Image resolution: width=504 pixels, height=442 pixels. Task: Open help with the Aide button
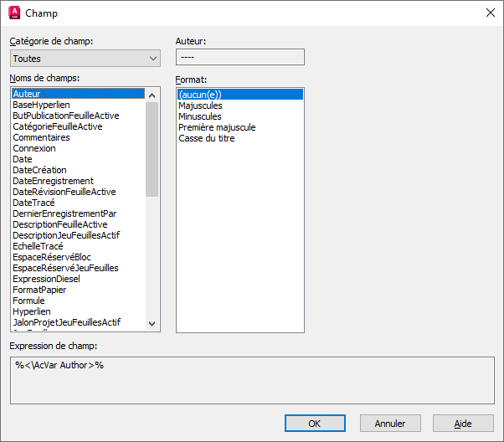463,424
